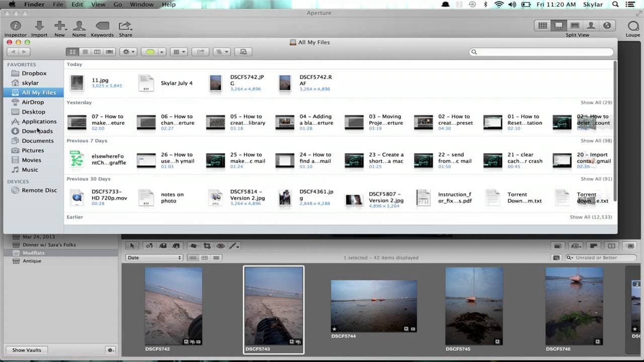This screenshot has height=362, width=644.
Task: Click the Wi-Fi status icon
Action: point(499,5)
